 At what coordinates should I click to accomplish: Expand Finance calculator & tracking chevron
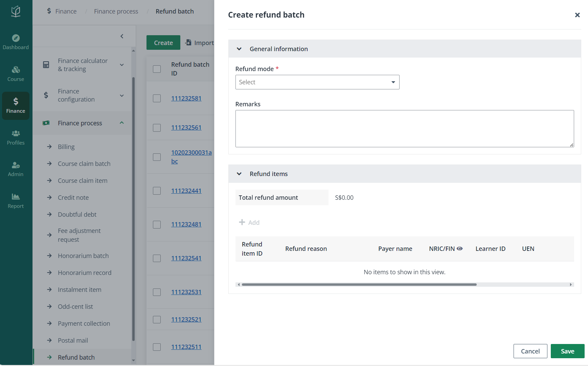click(122, 65)
